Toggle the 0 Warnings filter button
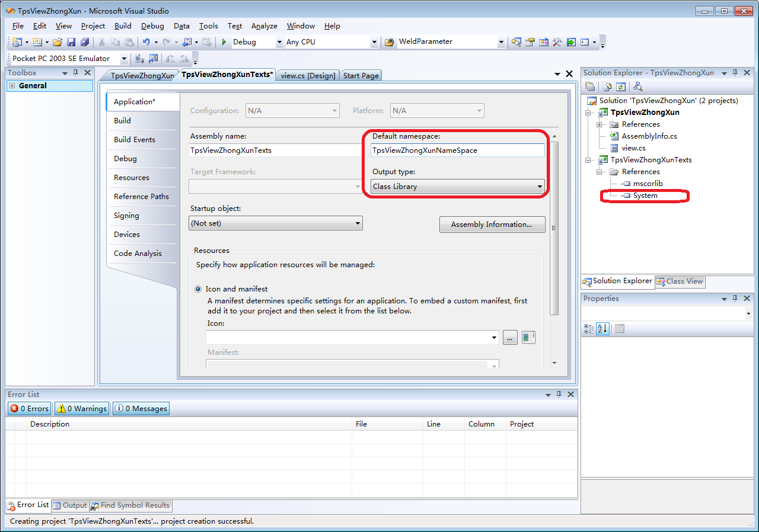Image resolution: width=759 pixels, height=532 pixels. [x=81, y=408]
